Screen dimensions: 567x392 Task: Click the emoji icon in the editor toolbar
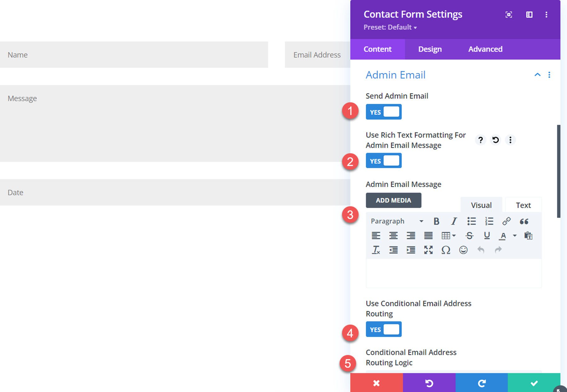pyautogui.click(x=463, y=250)
